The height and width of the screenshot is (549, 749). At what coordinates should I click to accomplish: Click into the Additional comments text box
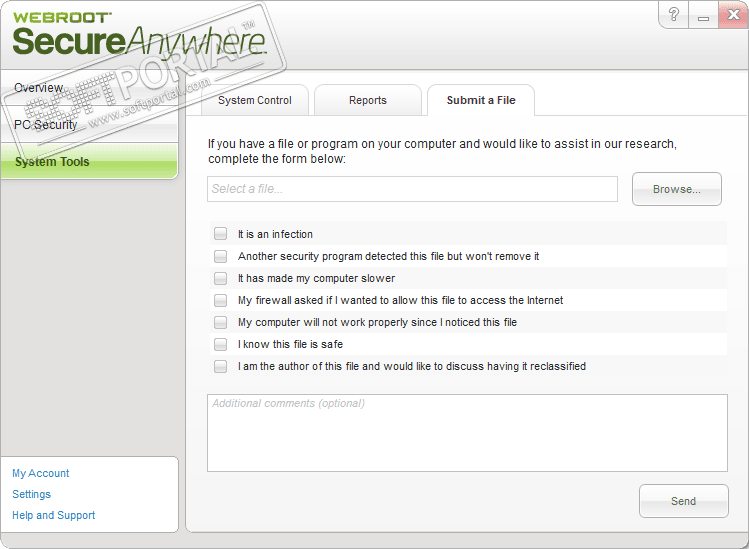point(467,433)
